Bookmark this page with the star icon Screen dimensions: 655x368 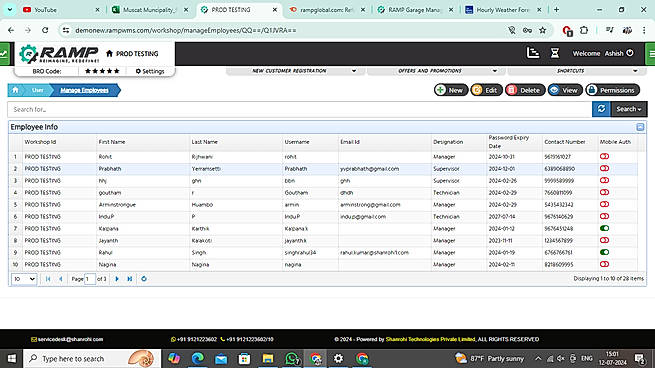tap(543, 30)
